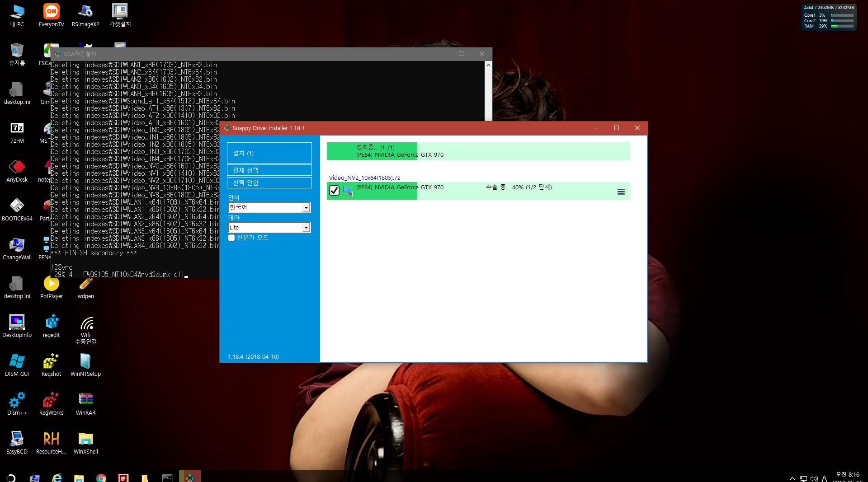The width and height of the screenshot is (868, 482).
Task: Open WinRAR desktop icon
Action: point(85,404)
